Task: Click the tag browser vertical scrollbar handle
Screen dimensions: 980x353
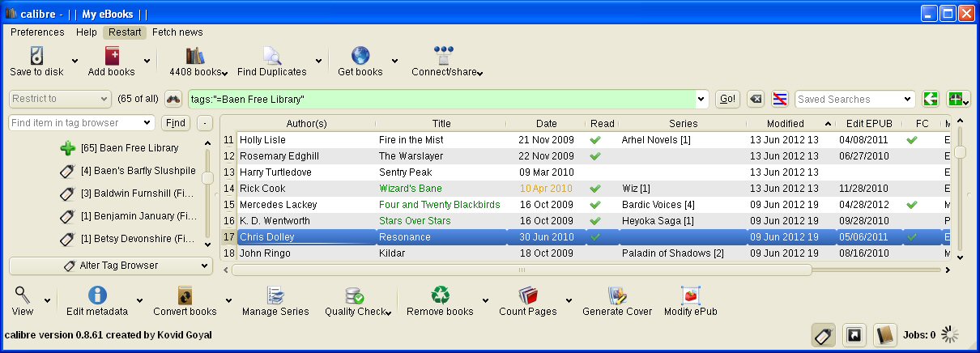Action: point(207,177)
